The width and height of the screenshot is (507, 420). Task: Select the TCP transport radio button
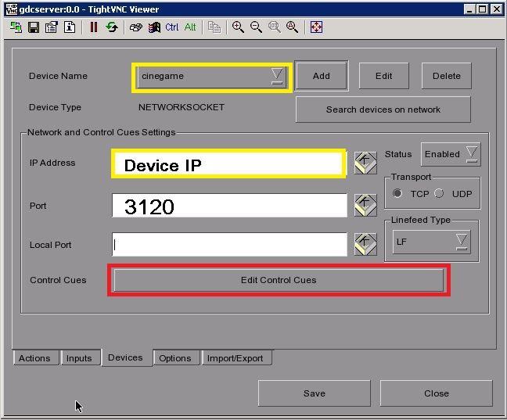click(397, 193)
